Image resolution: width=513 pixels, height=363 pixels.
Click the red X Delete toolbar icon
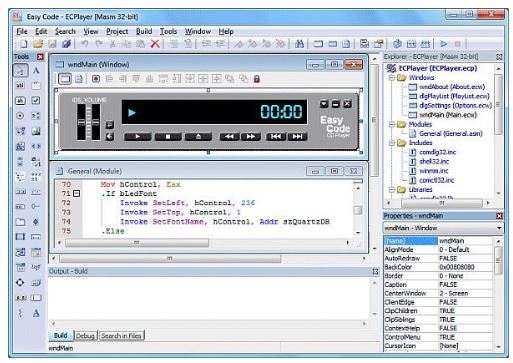[155, 44]
